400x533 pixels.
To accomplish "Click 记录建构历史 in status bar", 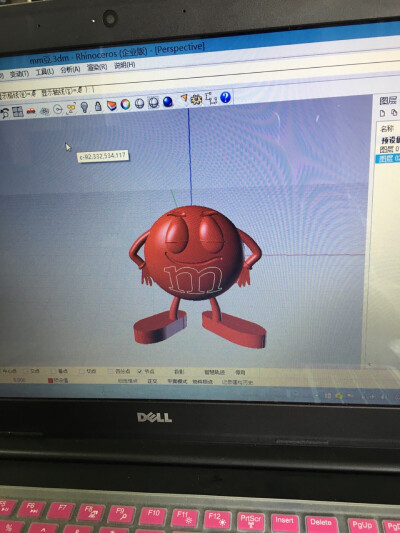I will click(238, 382).
